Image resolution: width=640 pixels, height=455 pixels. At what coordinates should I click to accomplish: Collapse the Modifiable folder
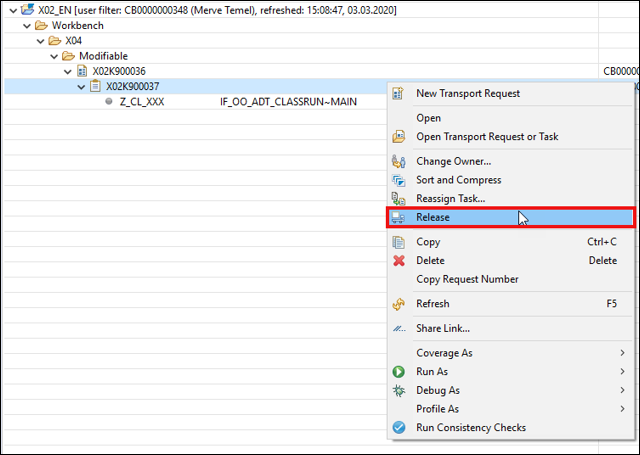54,56
